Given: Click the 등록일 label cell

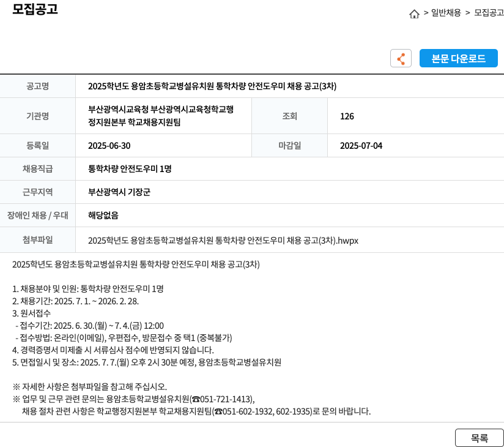Looking at the screenshot, I should click(37, 146).
